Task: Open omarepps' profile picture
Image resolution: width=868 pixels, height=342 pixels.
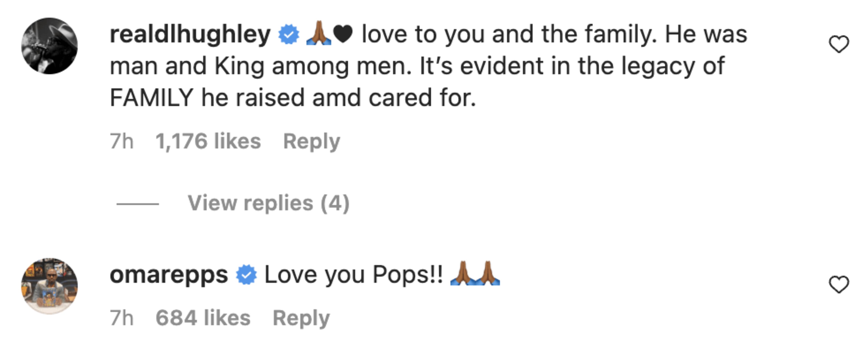Action: click(50, 286)
